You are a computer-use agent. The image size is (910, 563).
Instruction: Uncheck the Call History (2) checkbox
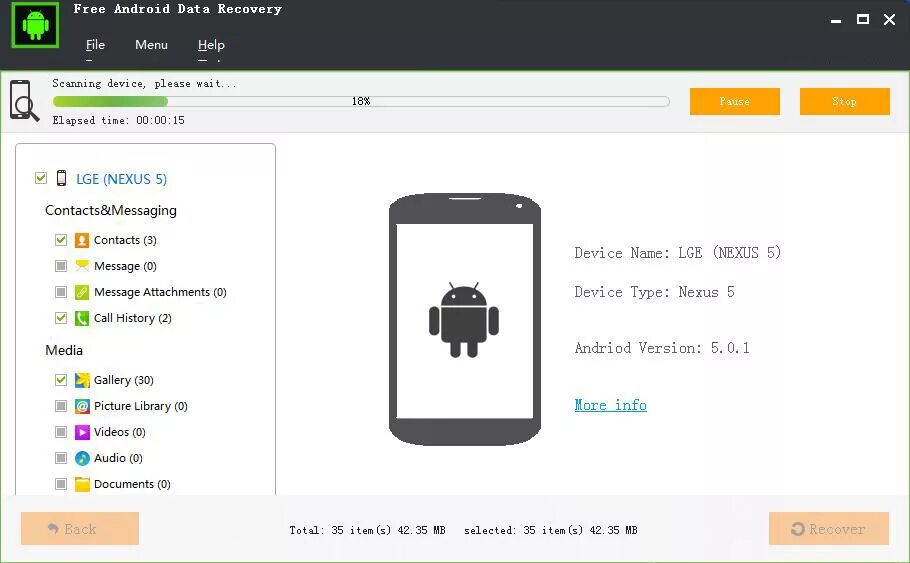(61, 317)
